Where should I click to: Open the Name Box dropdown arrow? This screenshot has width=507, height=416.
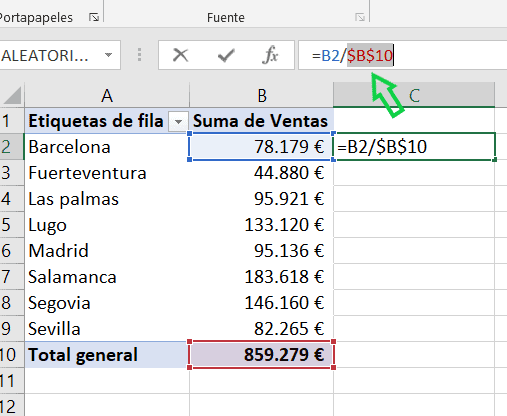pos(108,55)
